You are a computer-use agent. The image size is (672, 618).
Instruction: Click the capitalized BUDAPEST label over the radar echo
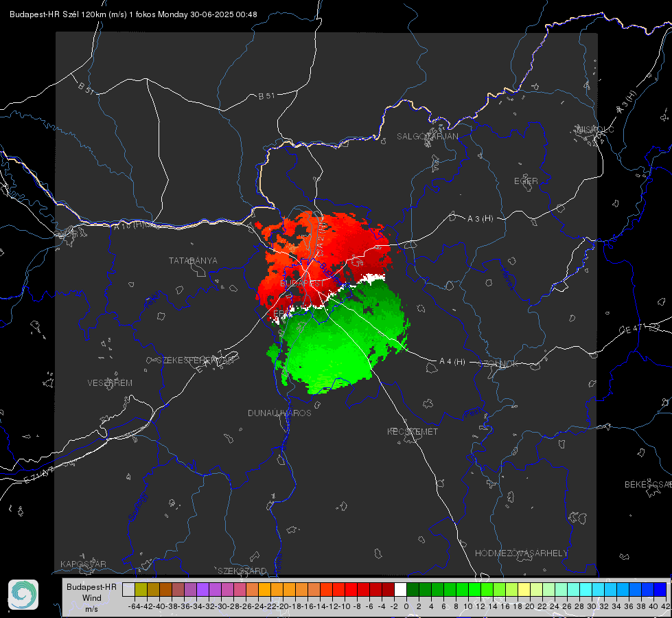click(x=302, y=284)
